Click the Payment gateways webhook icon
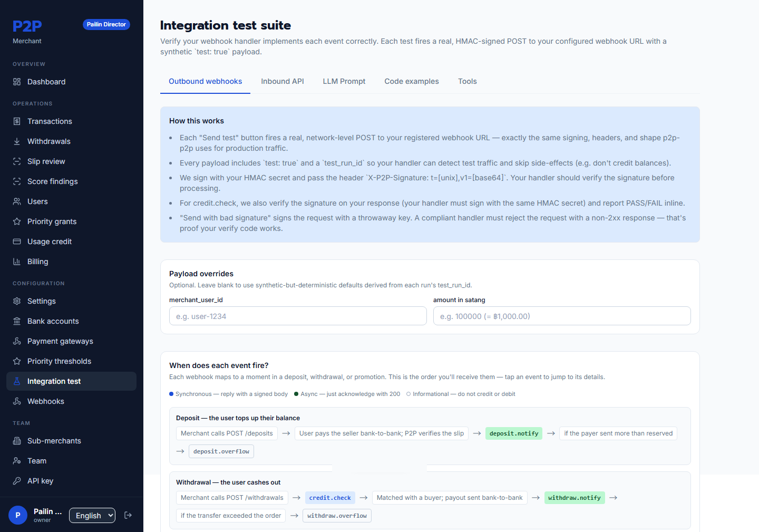The height and width of the screenshot is (532, 759). click(x=17, y=341)
